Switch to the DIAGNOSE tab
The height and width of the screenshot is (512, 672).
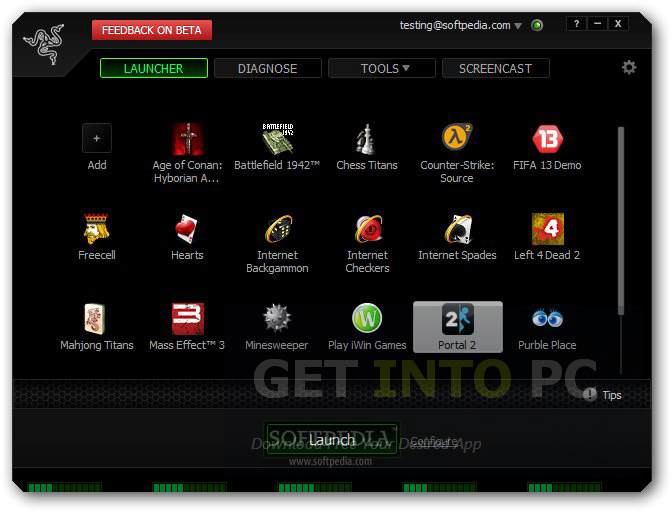tap(267, 68)
